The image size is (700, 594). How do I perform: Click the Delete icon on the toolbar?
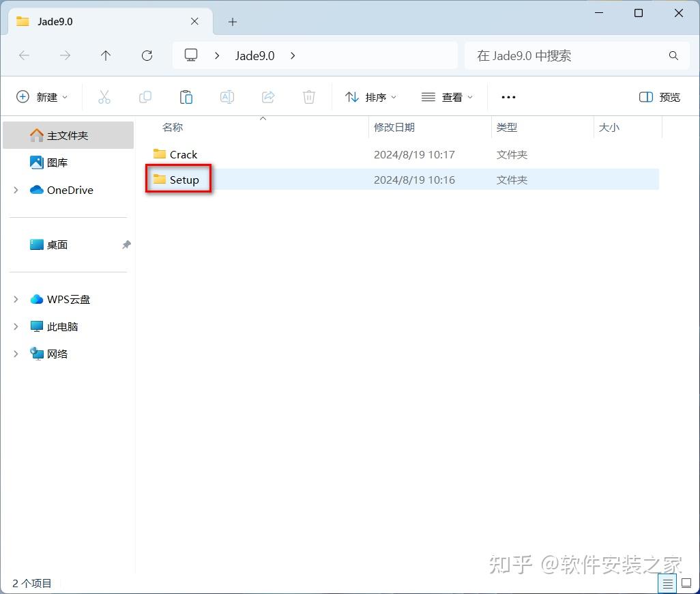(308, 96)
